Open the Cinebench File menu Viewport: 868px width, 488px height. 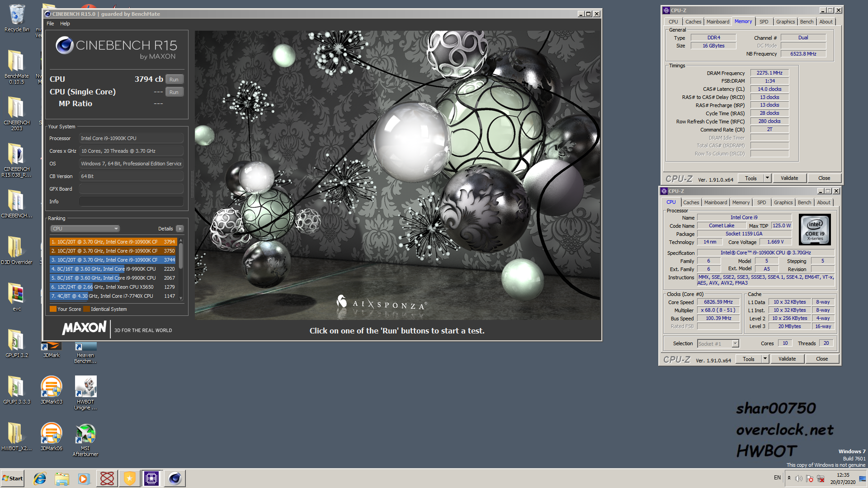click(x=50, y=23)
